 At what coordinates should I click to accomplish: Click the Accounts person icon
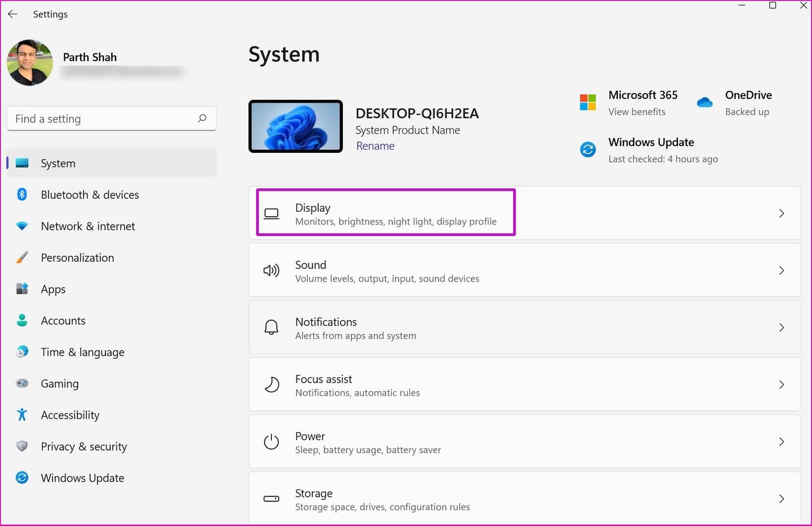click(22, 321)
